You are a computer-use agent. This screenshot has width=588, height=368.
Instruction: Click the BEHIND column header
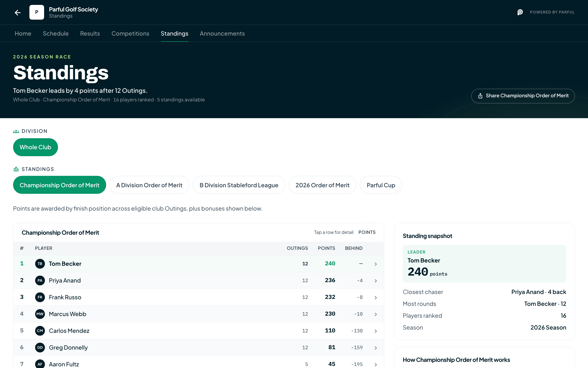coord(354,248)
